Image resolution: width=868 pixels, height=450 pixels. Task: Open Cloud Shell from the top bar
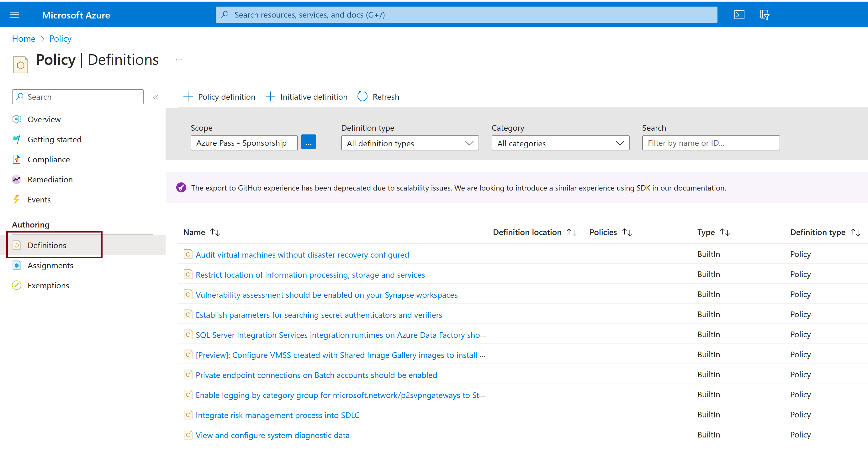coord(739,14)
